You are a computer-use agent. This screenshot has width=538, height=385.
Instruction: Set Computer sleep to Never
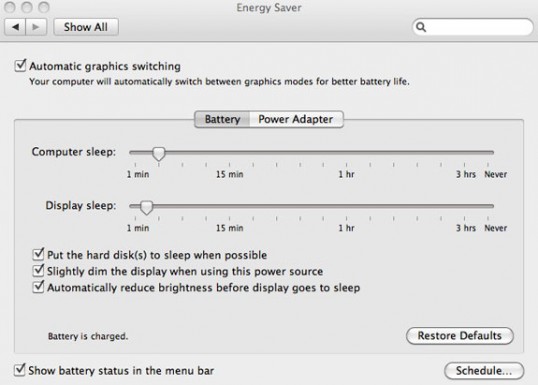tap(488, 152)
